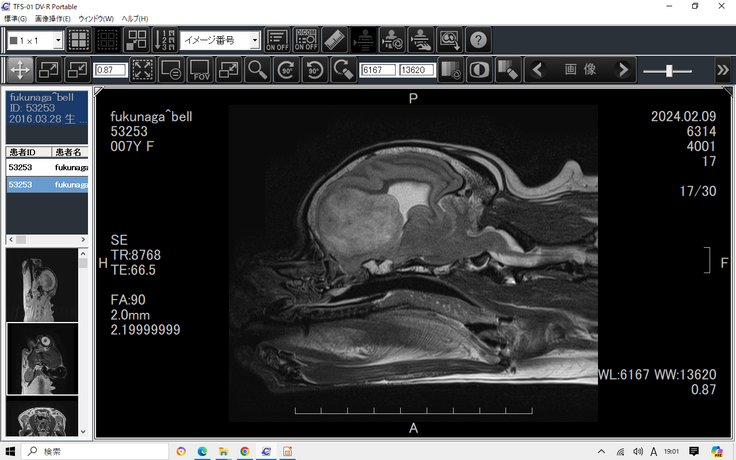
Task: Go to the previous image arrow
Action: (538, 70)
